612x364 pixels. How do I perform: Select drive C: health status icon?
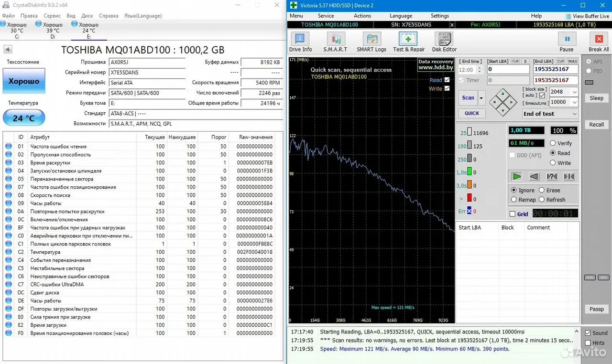pos(3,24)
